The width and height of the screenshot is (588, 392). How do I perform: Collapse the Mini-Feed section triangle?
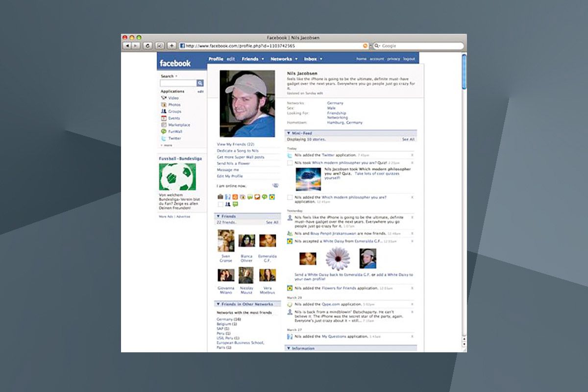point(288,133)
